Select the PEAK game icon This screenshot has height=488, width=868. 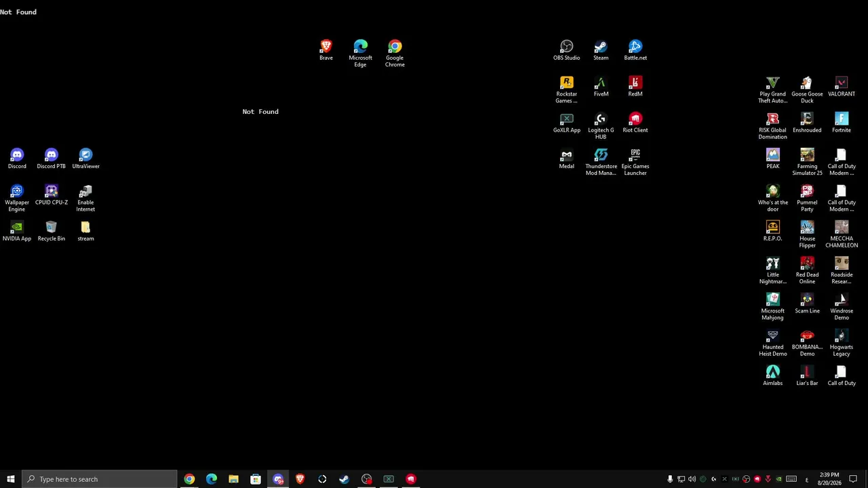click(x=772, y=159)
